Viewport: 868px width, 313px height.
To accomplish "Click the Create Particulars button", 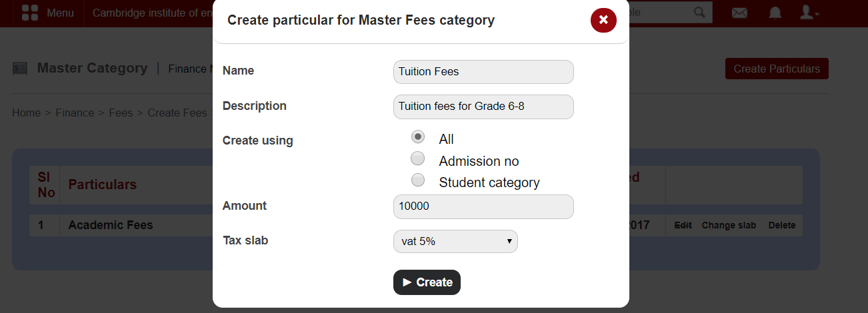I will pyautogui.click(x=777, y=69).
